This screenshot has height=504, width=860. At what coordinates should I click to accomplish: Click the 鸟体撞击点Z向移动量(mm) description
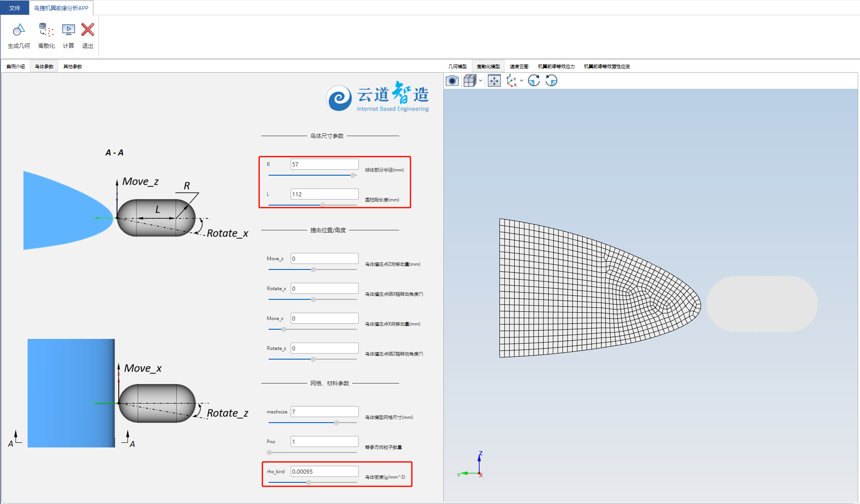393,264
